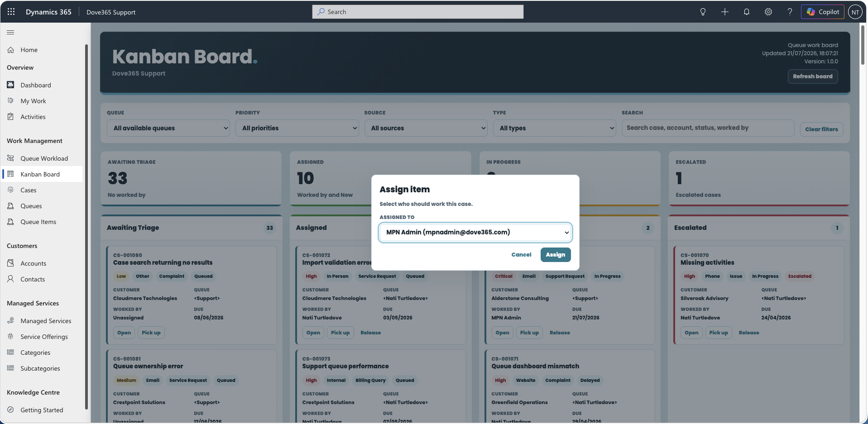
Task: Click the Kanban Board grid icon
Action: click(x=10, y=174)
